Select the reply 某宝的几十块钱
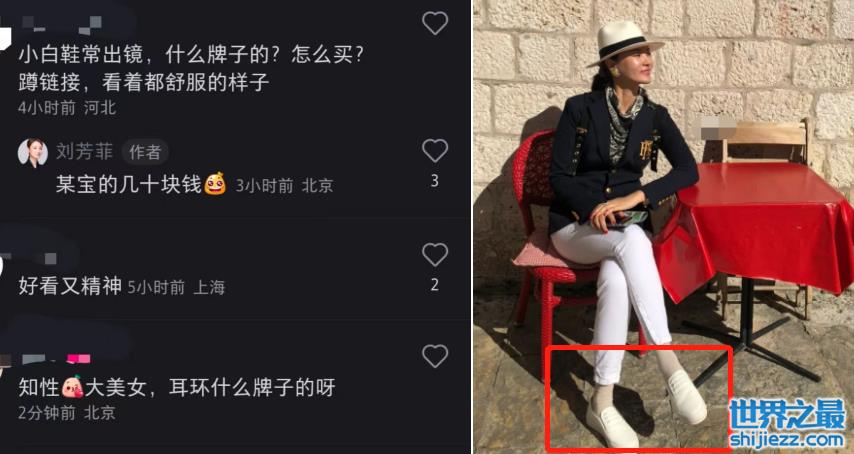Viewport: 854px width, 454px height. coord(129,185)
